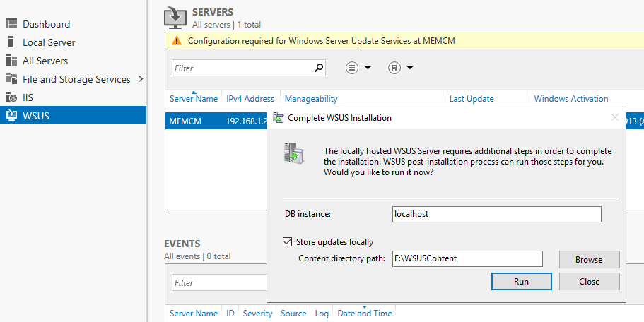Screen dimensions: 644x322
Task: Sort servers by Last Update column
Action: 472,99
